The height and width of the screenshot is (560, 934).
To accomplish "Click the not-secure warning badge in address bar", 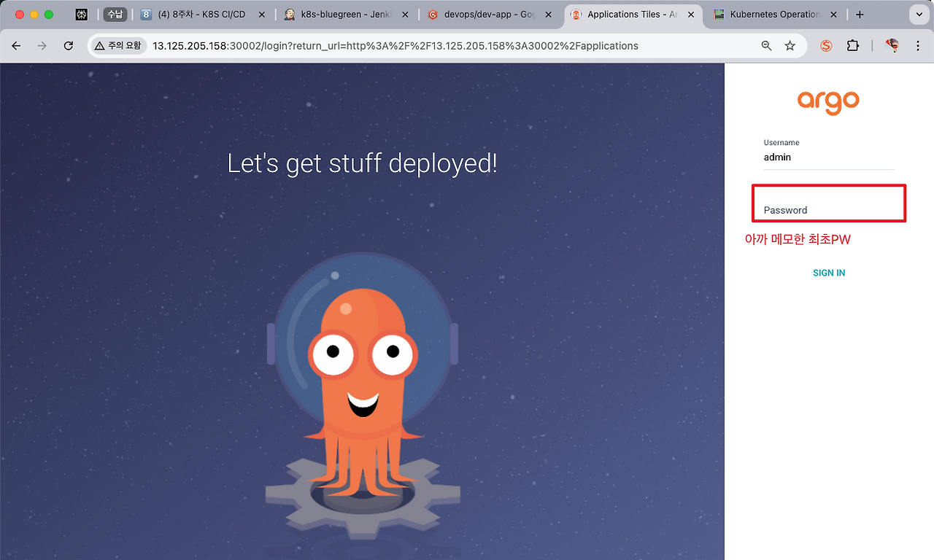I will pyautogui.click(x=119, y=46).
